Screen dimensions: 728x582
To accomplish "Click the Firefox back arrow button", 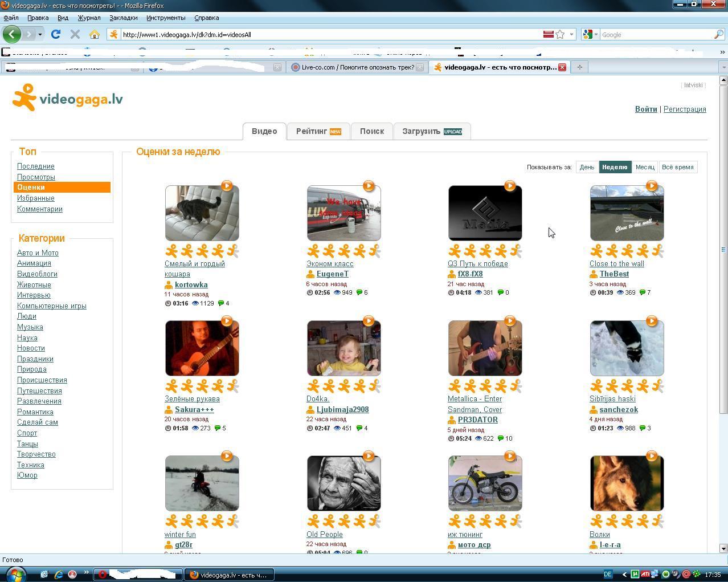I will pyautogui.click(x=11, y=34).
